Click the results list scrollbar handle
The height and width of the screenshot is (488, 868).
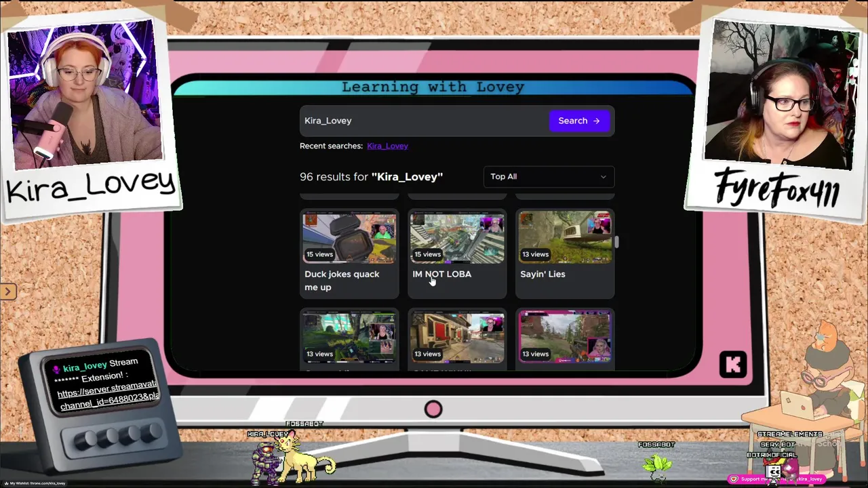(616, 243)
